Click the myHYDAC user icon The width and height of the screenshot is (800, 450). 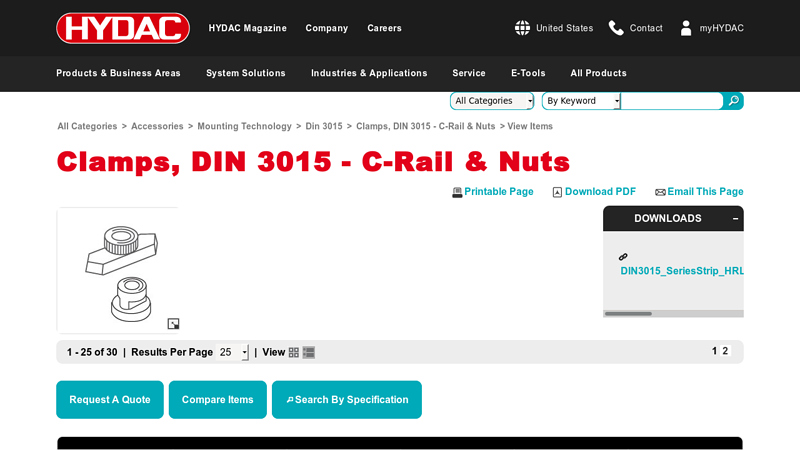click(686, 28)
